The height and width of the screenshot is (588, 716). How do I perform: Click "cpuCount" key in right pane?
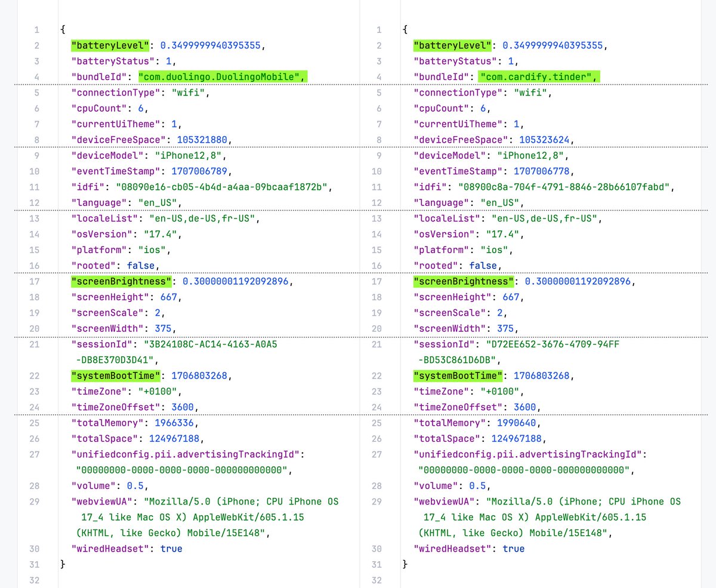tap(442, 109)
